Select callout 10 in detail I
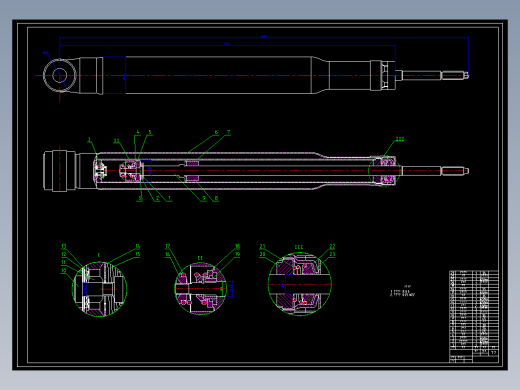 64,271
